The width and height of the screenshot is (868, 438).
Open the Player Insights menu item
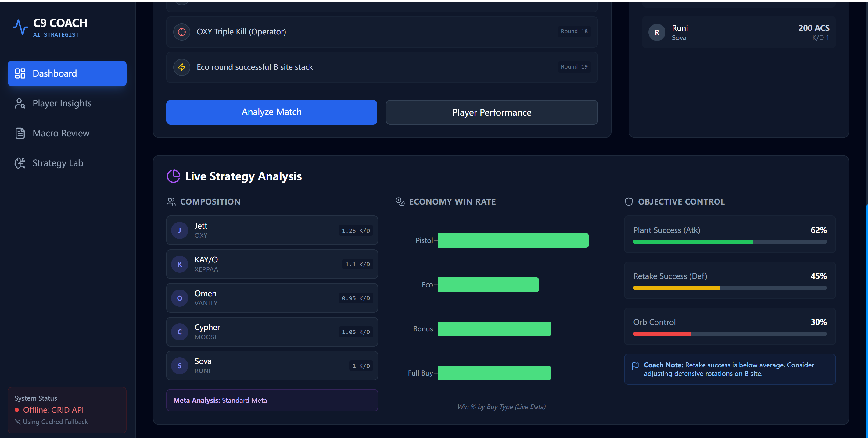click(62, 103)
